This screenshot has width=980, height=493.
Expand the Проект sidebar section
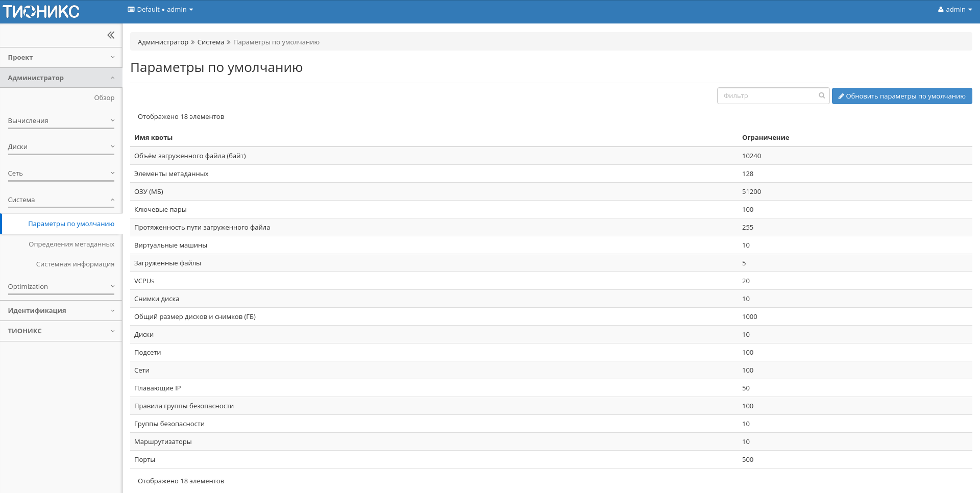pos(61,58)
